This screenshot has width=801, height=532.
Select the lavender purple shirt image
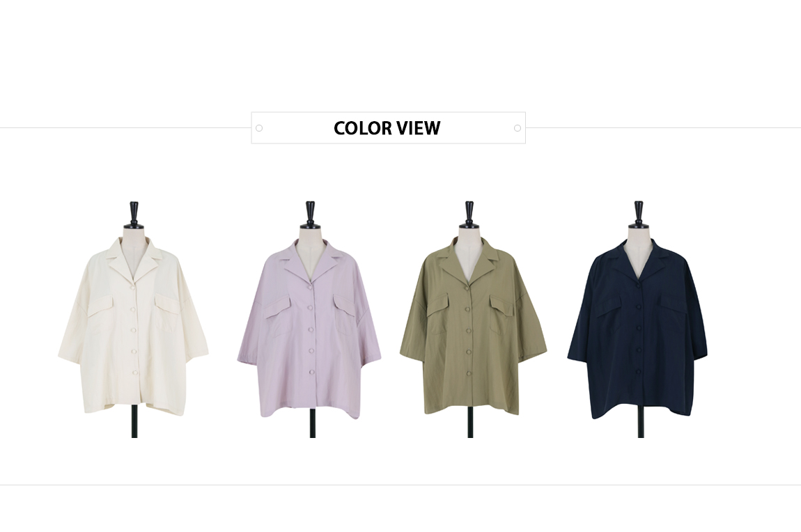click(309, 327)
